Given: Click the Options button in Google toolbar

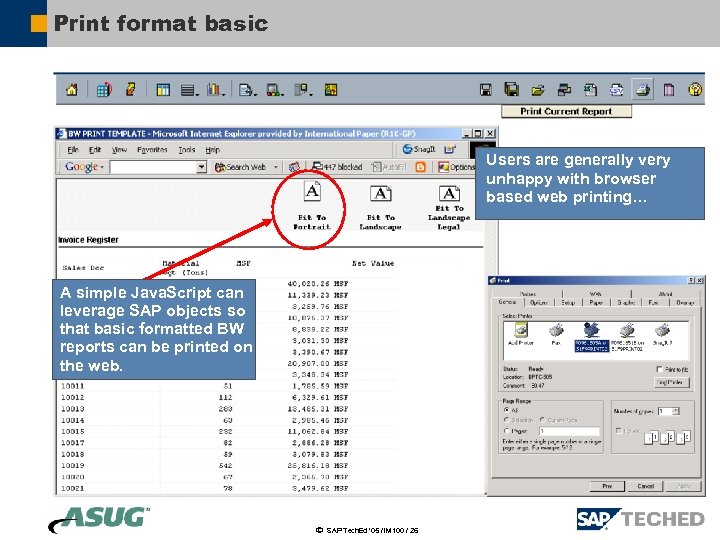Looking at the screenshot, I should click(x=456, y=167).
